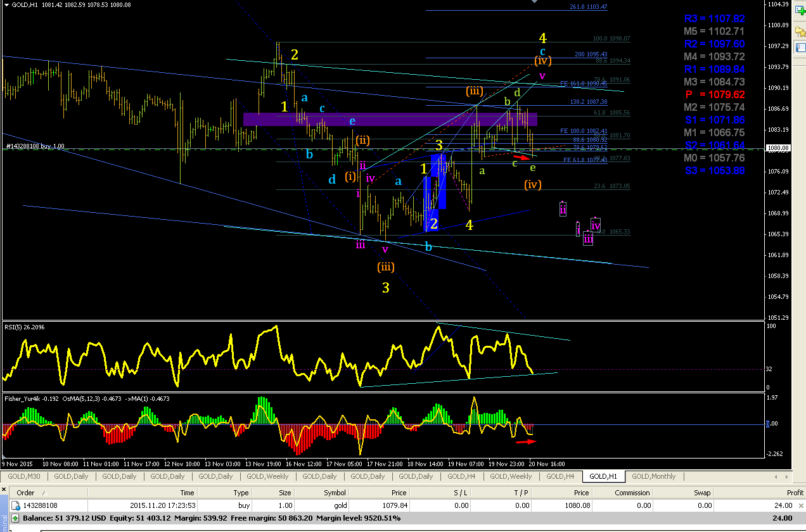Click the 'GOLD,H1' chart title text

(x=26, y=4)
